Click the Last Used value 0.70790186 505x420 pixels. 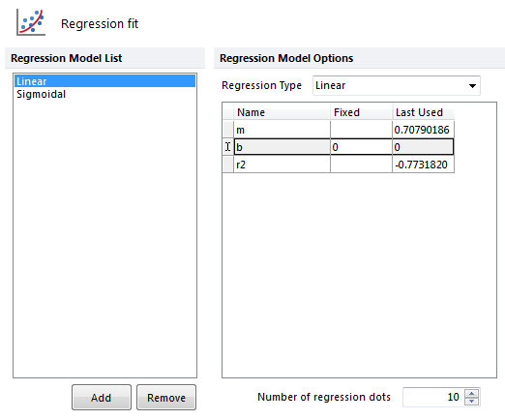point(423,130)
